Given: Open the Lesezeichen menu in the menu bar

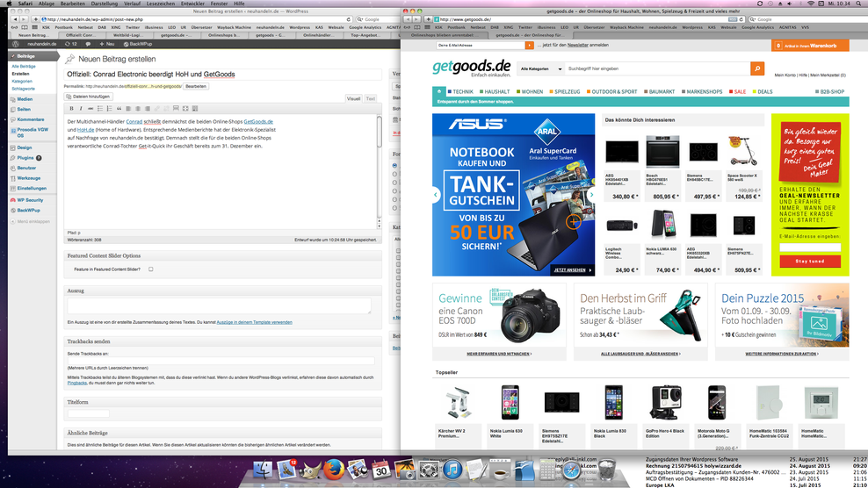Looking at the screenshot, I should click(160, 4).
